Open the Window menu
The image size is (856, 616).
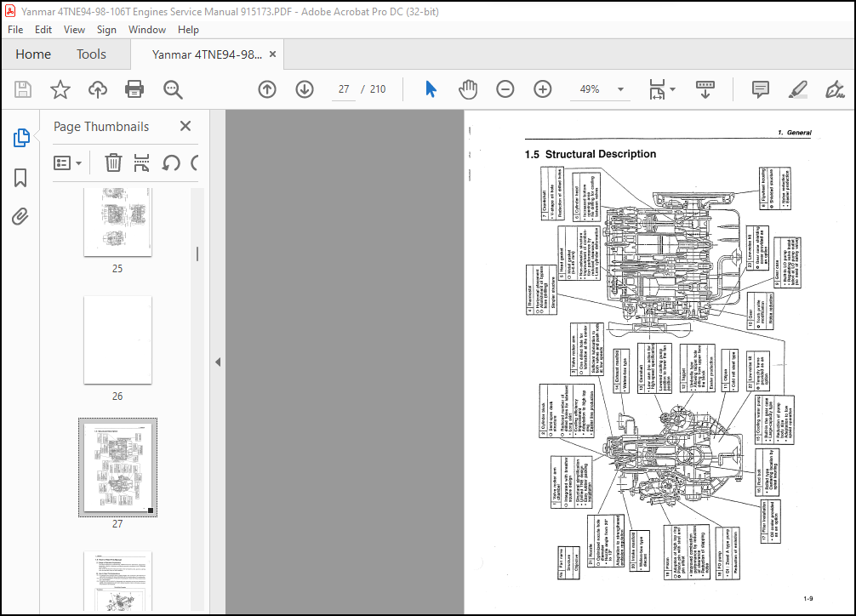147,30
